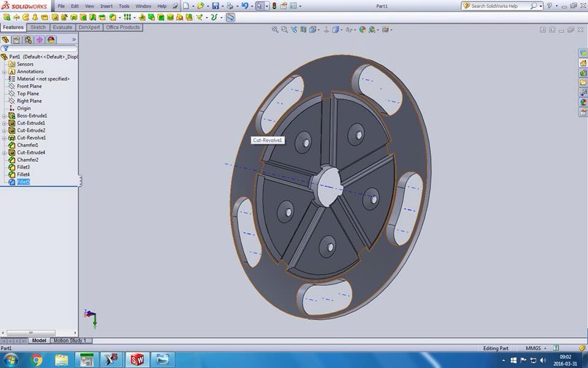Toggle the Select cursor tool
Screen dimensions: 588x368
tap(260, 6)
